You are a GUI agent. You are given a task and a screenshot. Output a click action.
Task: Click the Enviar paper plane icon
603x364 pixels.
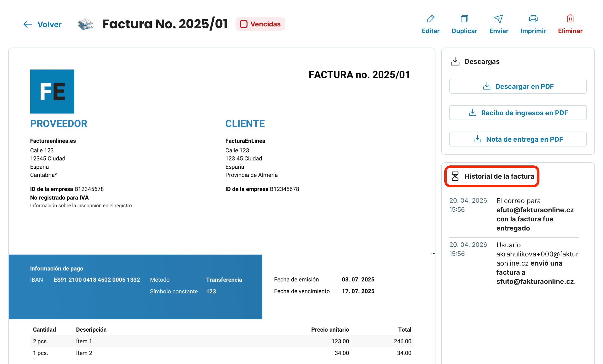(499, 19)
